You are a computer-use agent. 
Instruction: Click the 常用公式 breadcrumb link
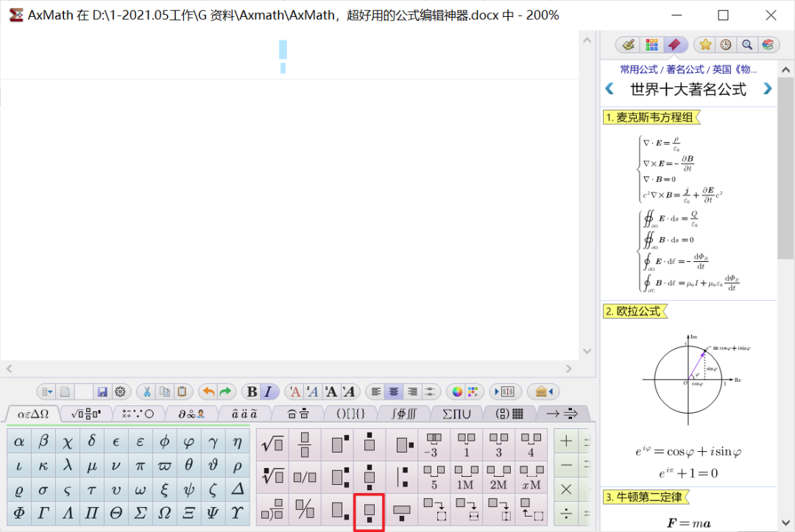click(x=637, y=68)
